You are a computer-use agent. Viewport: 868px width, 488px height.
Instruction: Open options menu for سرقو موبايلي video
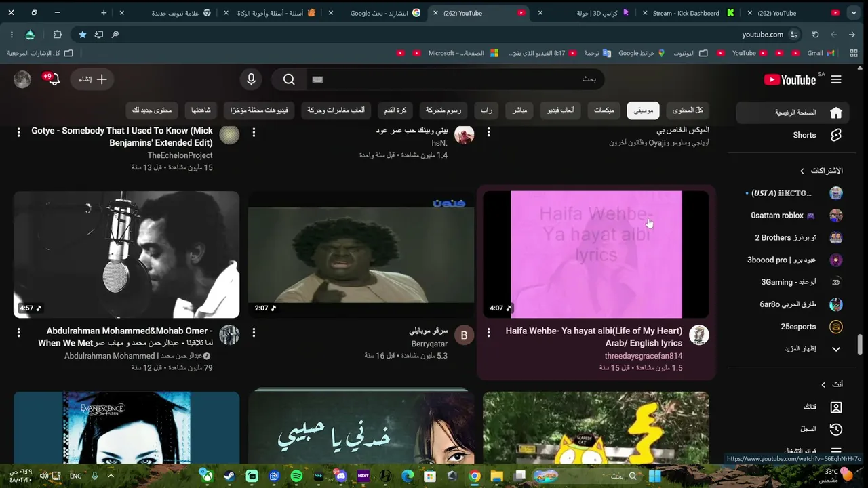point(254,332)
